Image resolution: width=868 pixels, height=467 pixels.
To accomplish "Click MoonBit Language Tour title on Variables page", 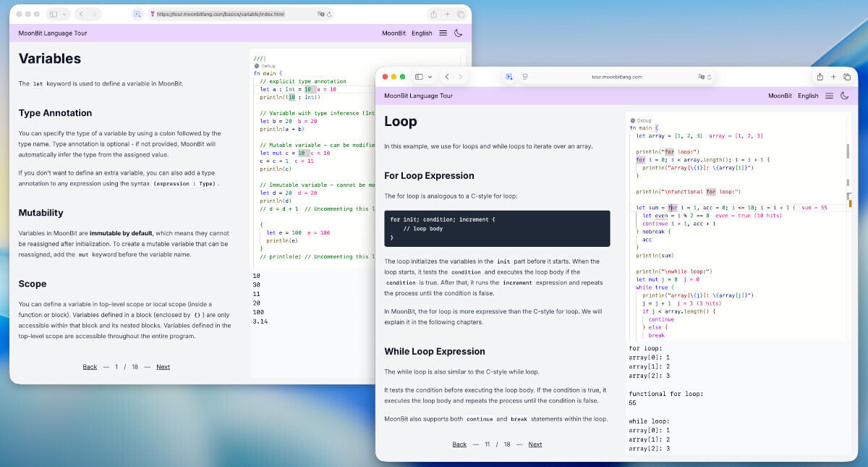I will click(x=54, y=33).
